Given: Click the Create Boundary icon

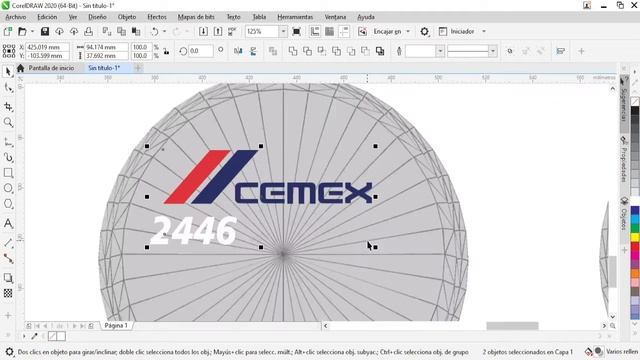Looking at the screenshot, I should (380, 51).
